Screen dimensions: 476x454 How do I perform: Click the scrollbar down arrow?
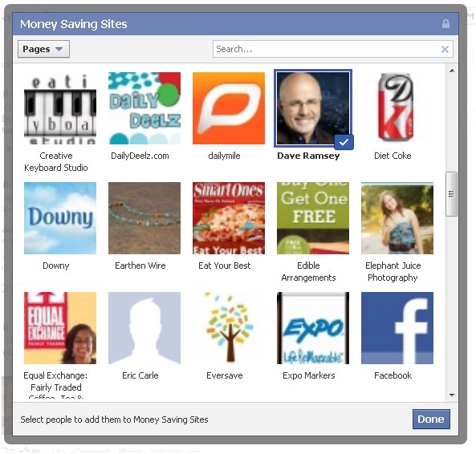[x=452, y=395]
